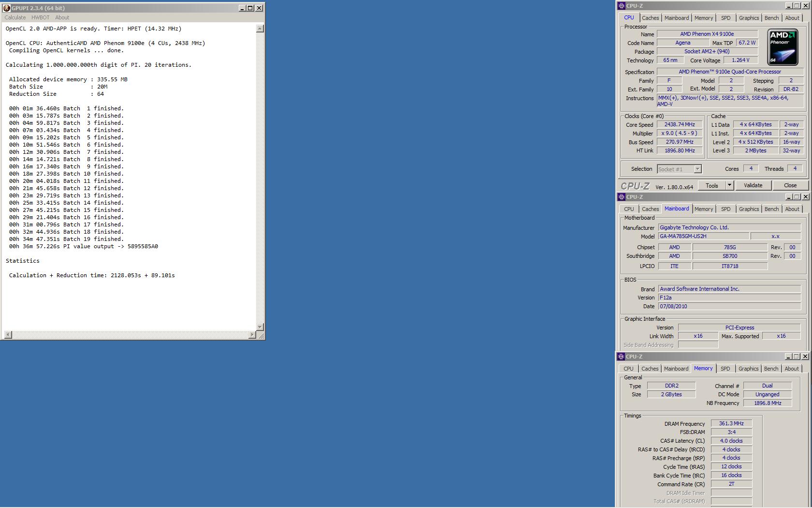Viewport: 812px width, 508px height.
Task: Open About tab in Memory CPU-Z window
Action: point(792,369)
